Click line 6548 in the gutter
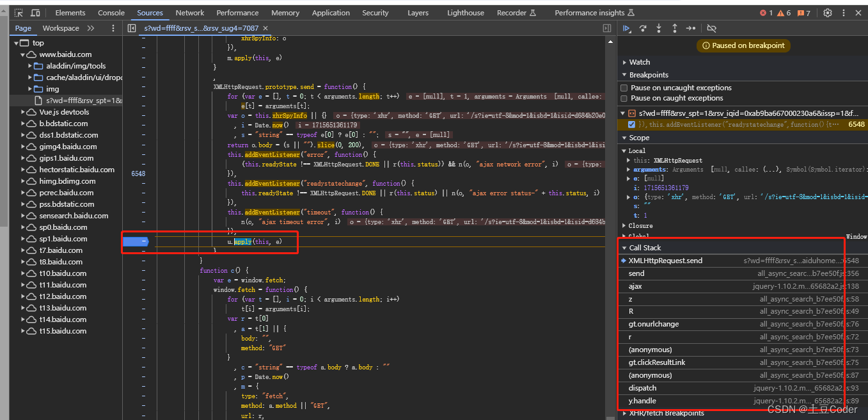 click(x=138, y=173)
